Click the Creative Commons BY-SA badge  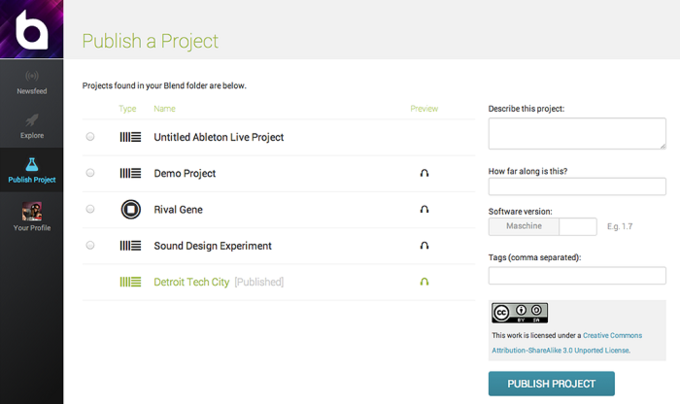click(x=520, y=313)
